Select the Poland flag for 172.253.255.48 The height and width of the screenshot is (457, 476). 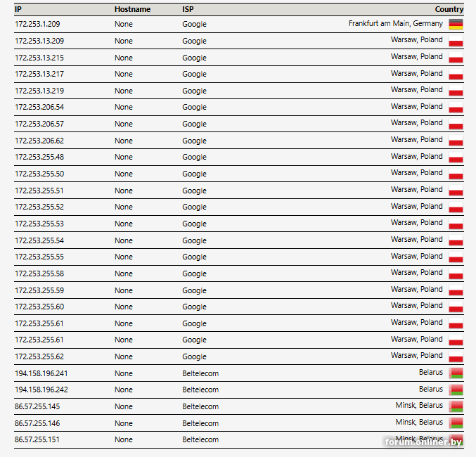(x=456, y=157)
